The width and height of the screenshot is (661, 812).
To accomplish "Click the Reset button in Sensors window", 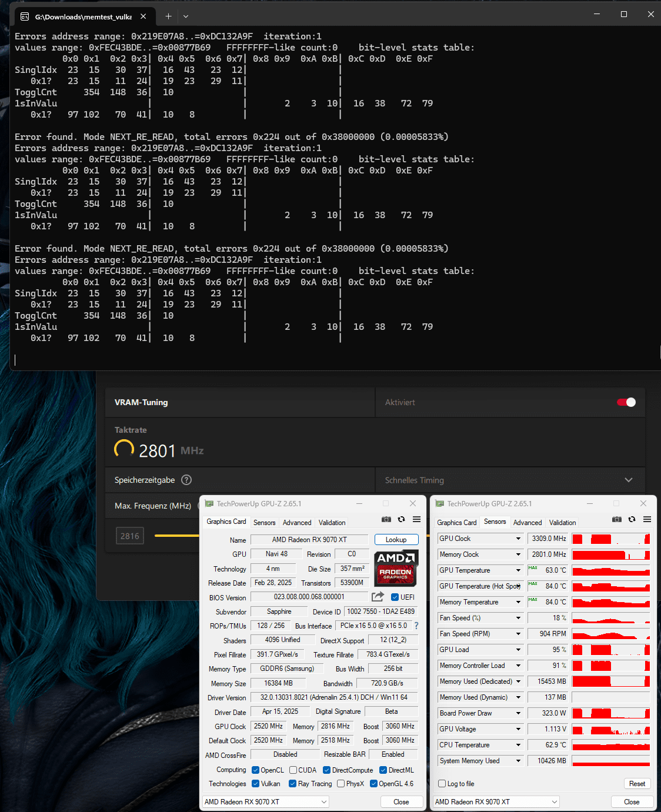I will click(x=637, y=783).
